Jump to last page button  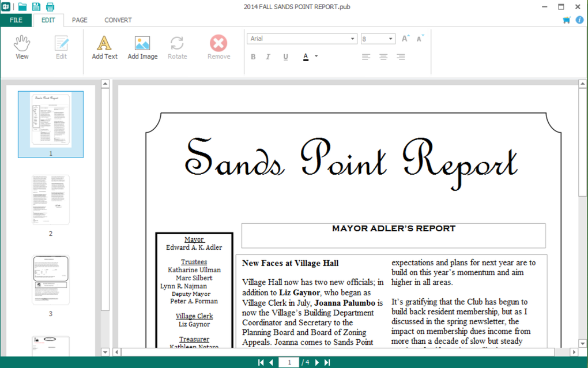point(327,362)
